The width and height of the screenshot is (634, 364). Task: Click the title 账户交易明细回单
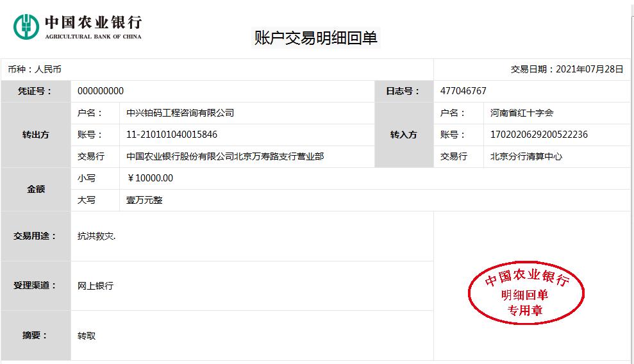click(x=316, y=38)
